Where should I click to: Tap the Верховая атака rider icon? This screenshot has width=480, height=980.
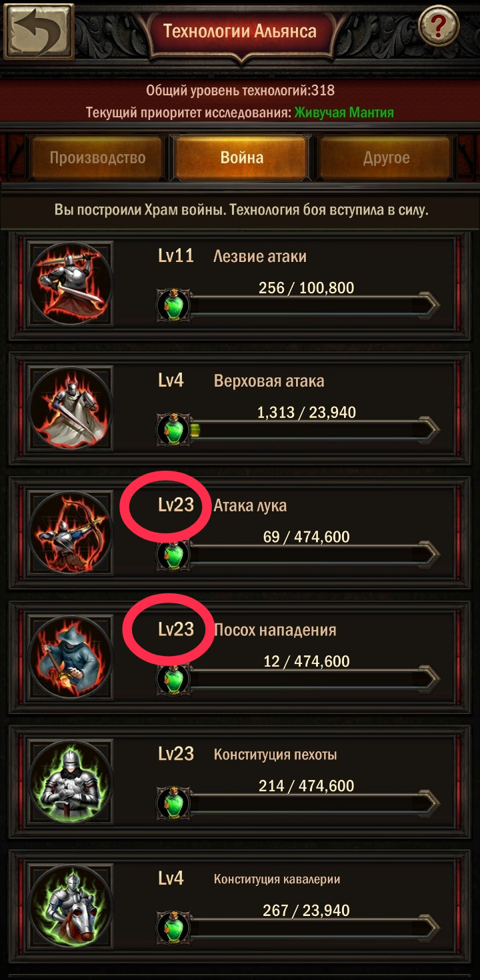pos(71,408)
